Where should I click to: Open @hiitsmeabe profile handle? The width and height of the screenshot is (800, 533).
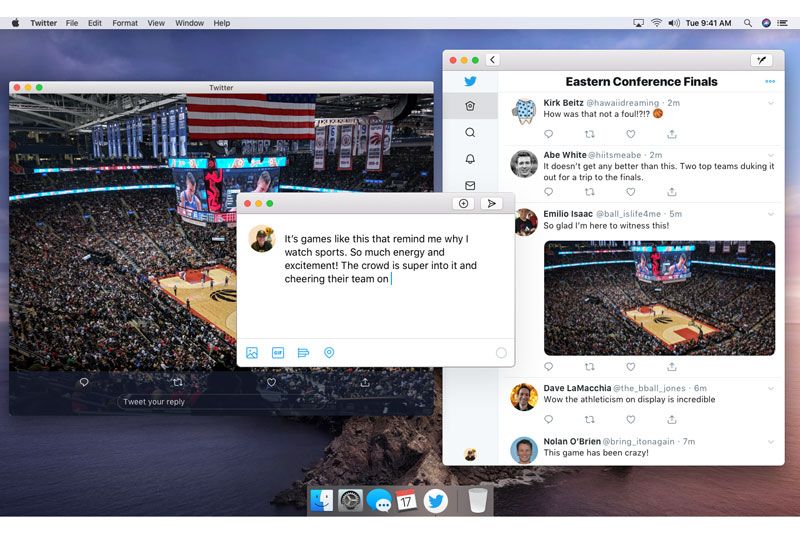pyautogui.click(x=614, y=155)
